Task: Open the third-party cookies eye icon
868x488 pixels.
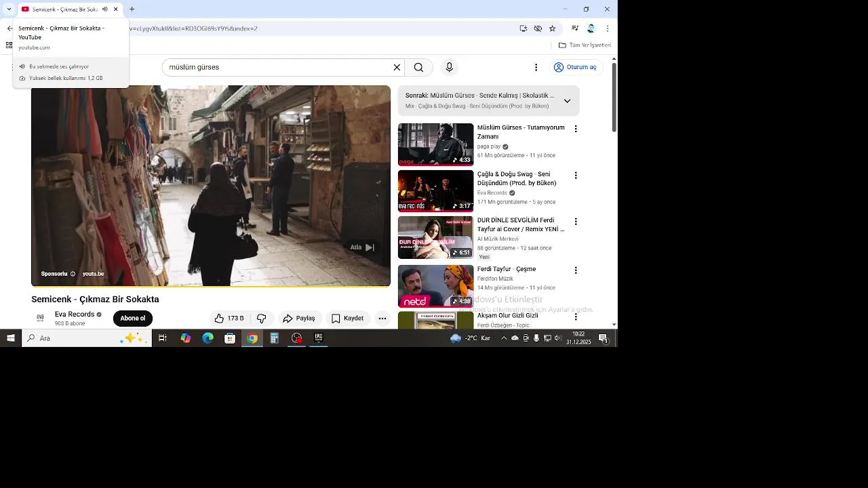Action: (538, 28)
